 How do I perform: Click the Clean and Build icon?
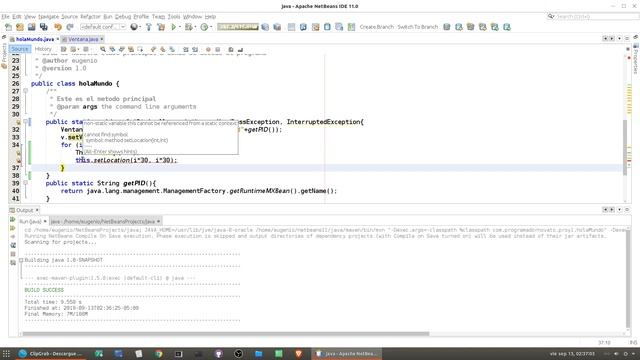[161, 27]
